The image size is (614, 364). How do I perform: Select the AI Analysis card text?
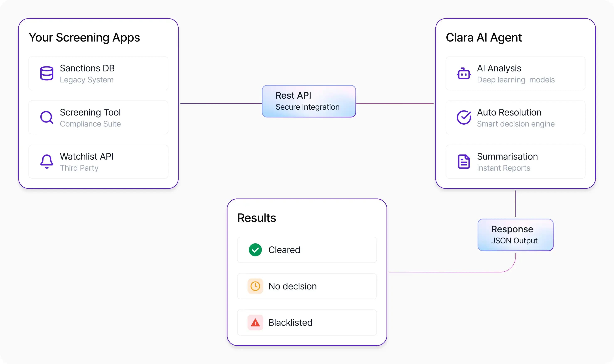[515, 73]
